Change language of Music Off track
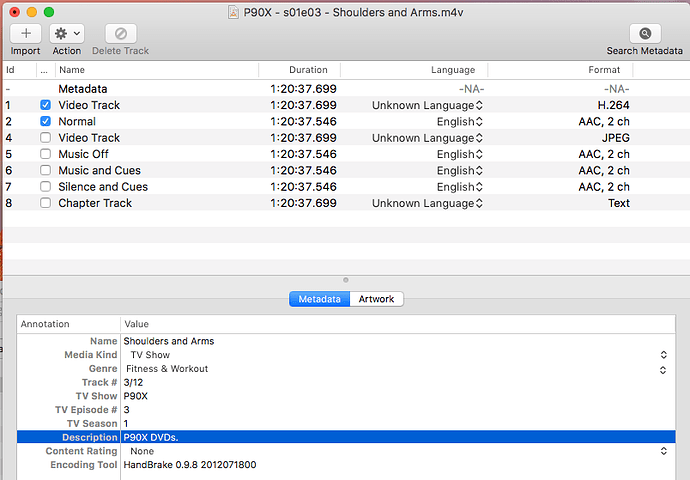The image size is (690, 480). pos(460,154)
